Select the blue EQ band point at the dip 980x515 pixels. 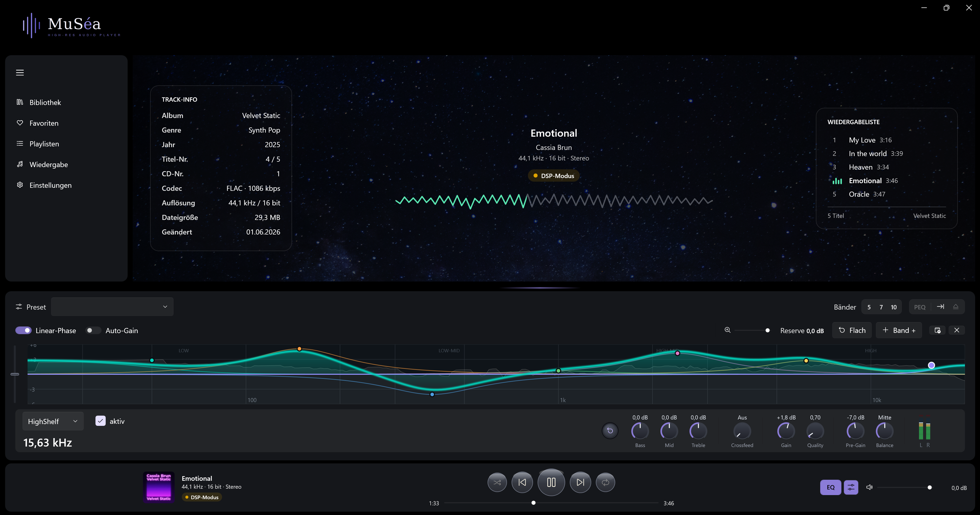[x=432, y=394]
